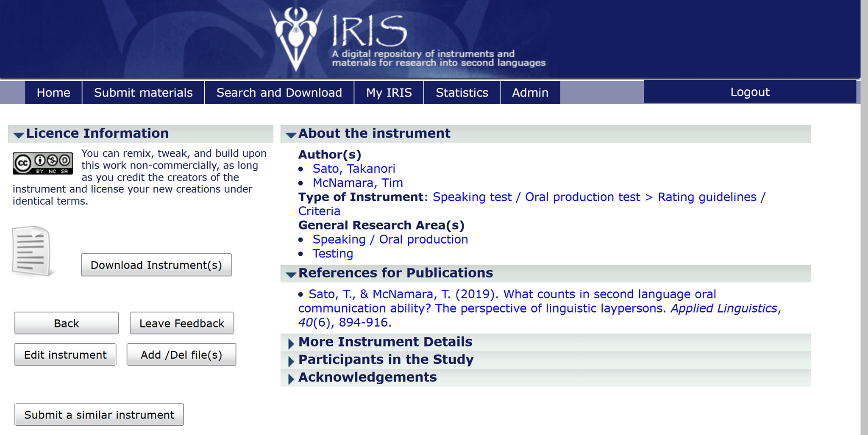This screenshot has height=435, width=868.
Task: Click the Logout button
Action: (750, 92)
